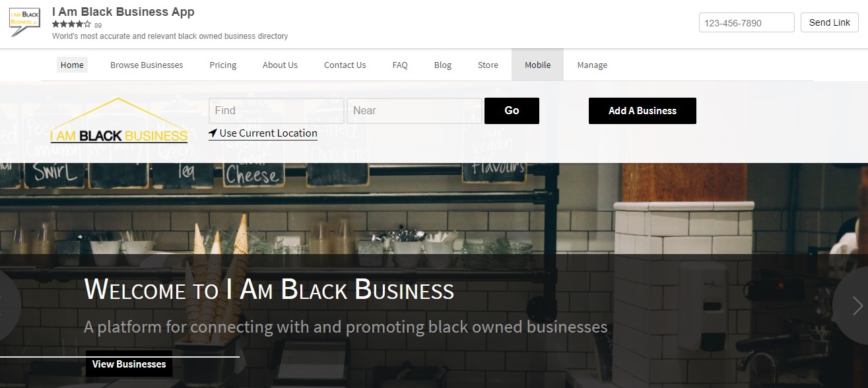Click the Add A Business button
868x388 pixels.
coord(642,111)
